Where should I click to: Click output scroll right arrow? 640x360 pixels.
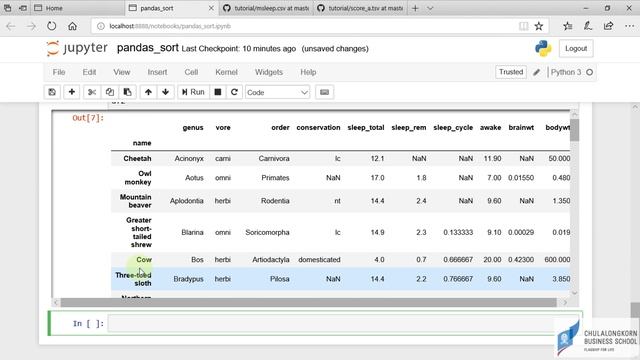point(565,302)
